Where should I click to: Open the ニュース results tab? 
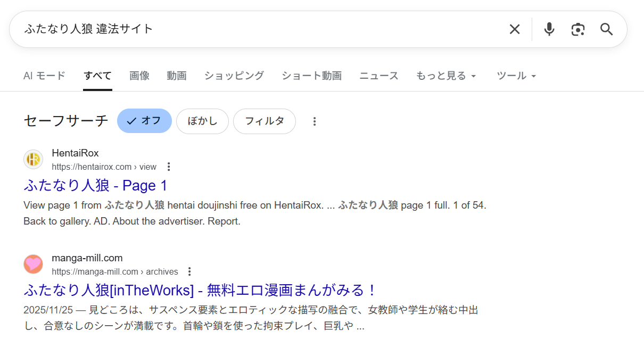378,76
